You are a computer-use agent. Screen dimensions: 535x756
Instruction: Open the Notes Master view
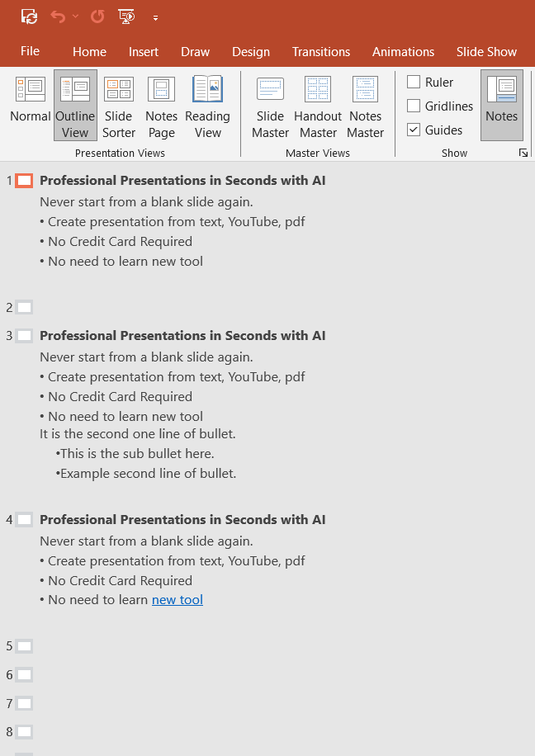tap(365, 103)
